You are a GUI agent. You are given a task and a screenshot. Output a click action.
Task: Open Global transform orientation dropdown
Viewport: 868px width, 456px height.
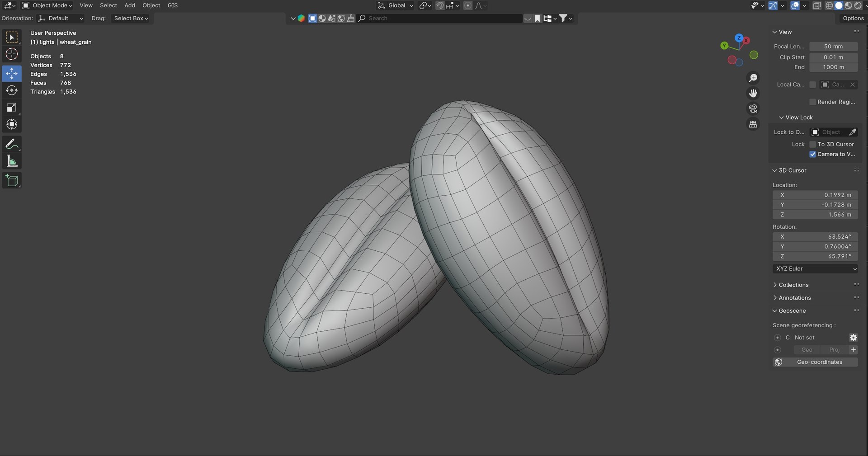tap(395, 5)
